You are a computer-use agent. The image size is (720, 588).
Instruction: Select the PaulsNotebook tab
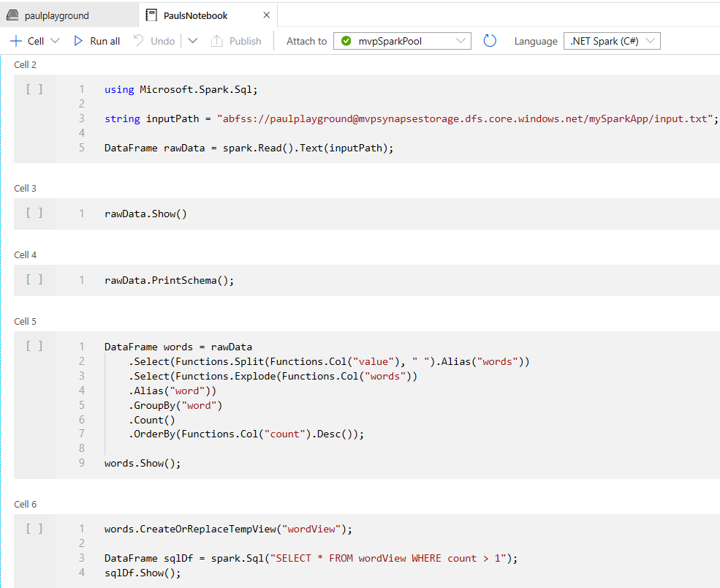(195, 15)
